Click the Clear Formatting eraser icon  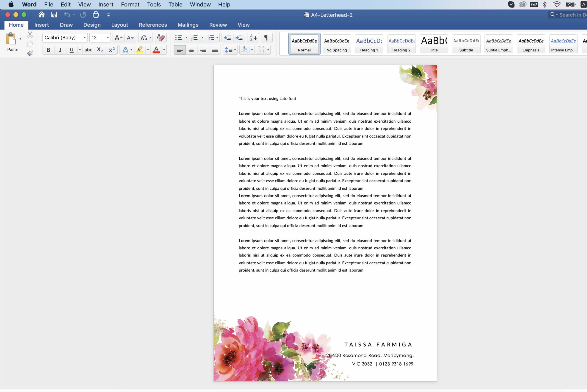click(161, 38)
